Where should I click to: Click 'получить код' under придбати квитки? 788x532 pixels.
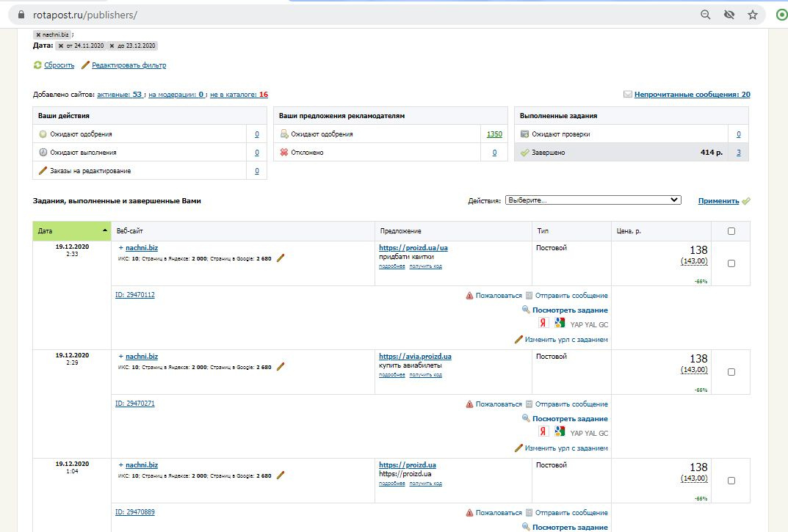(425, 266)
